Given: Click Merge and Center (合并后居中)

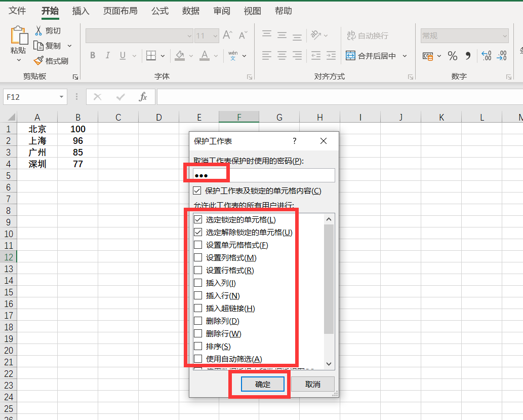Looking at the screenshot, I should [x=371, y=56].
